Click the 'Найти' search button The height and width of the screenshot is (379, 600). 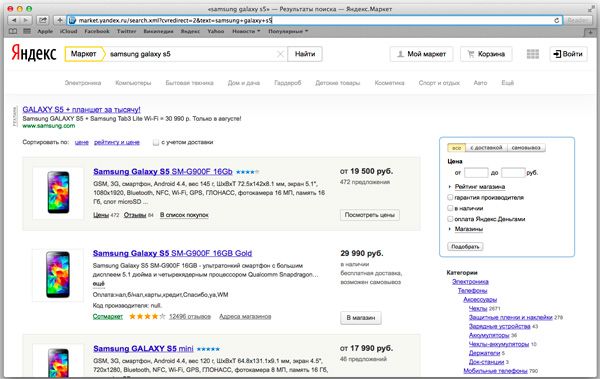pyautogui.click(x=305, y=54)
